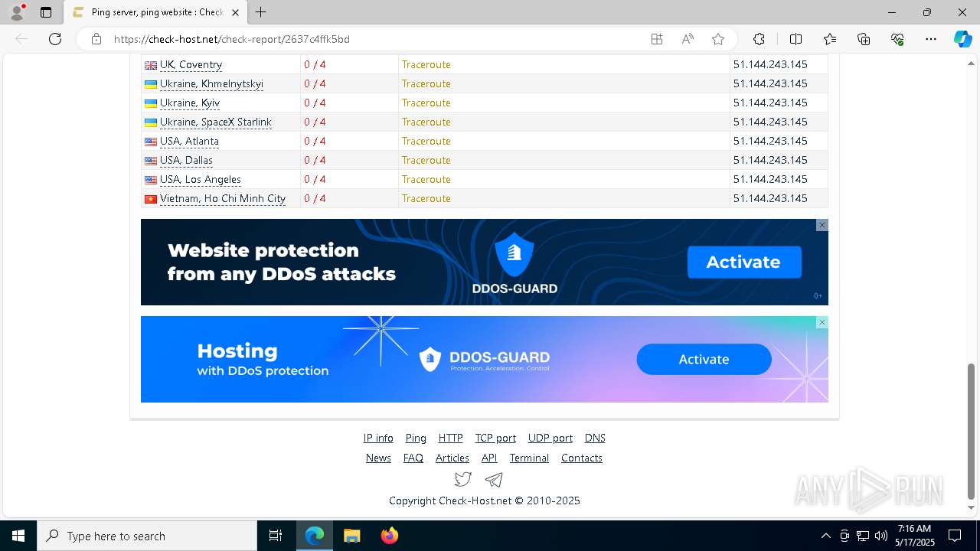Open the Favorites list
980x551 pixels.
click(830, 39)
